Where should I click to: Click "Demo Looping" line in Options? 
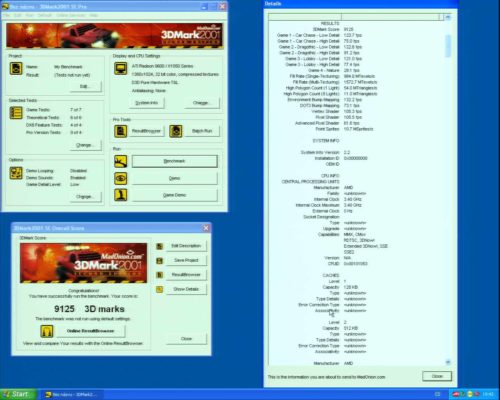point(56,171)
